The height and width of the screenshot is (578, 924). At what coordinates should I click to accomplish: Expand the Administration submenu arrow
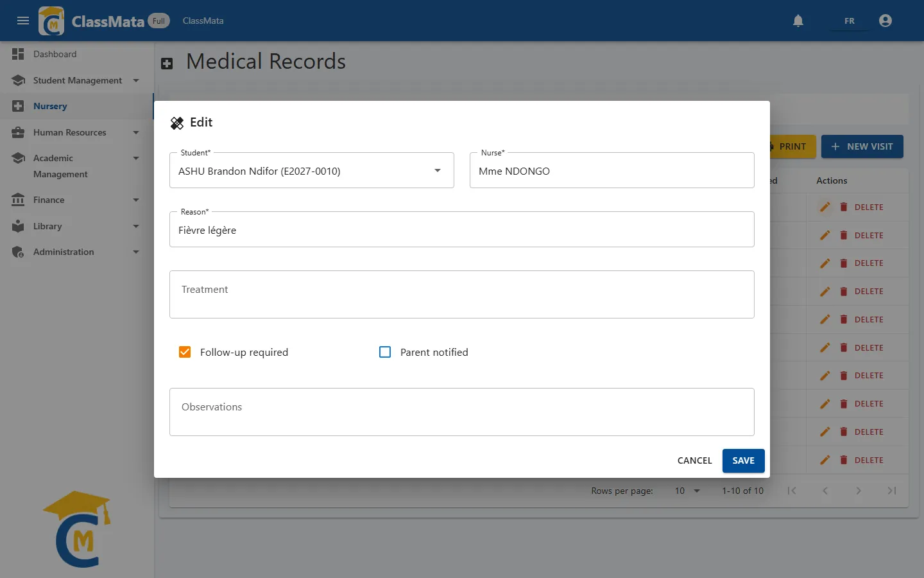point(136,252)
